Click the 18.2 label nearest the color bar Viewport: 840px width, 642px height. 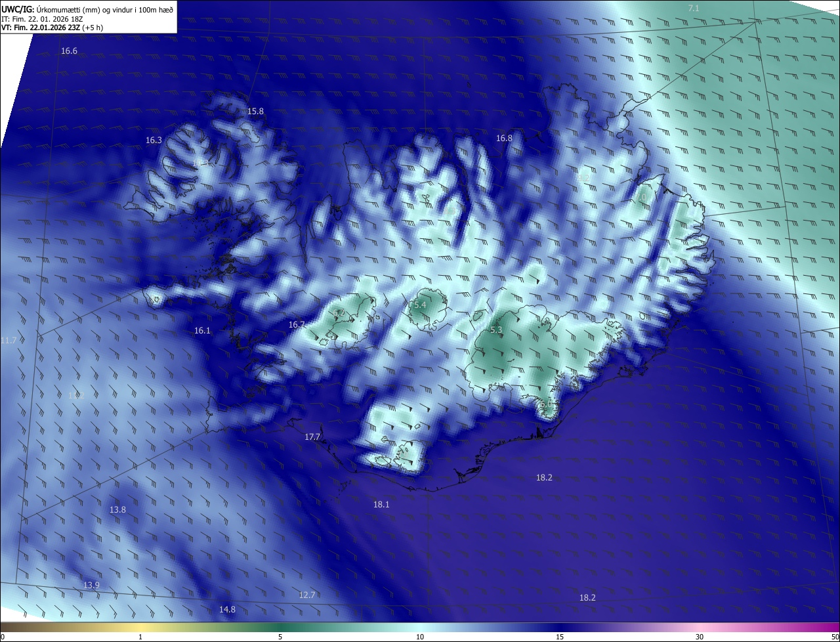click(587, 598)
